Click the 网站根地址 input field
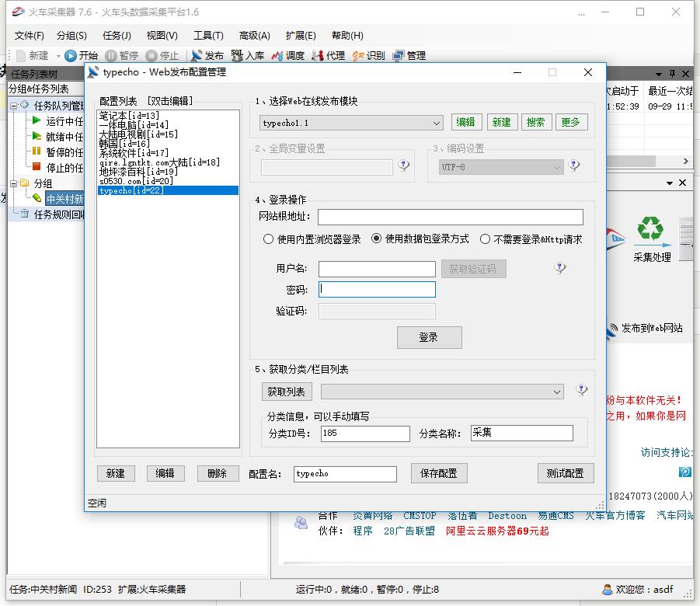Image resolution: width=700 pixels, height=606 pixels. click(450, 217)
